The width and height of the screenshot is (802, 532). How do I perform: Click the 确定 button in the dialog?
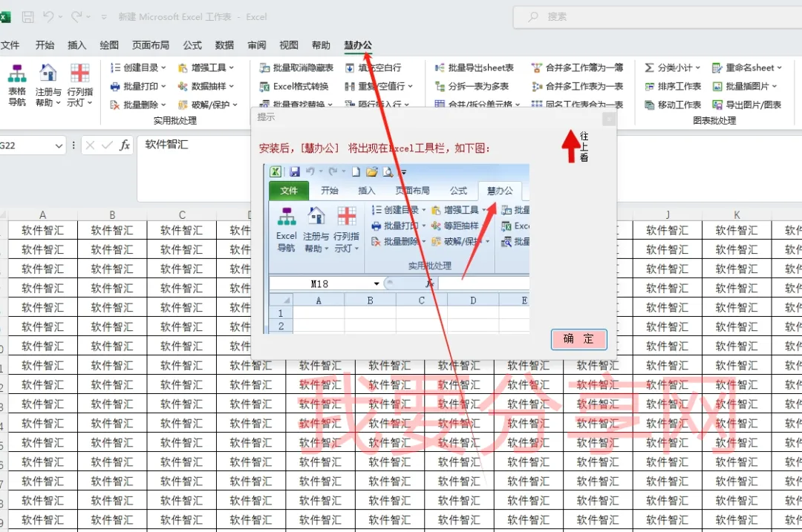[x=579, y=339]
